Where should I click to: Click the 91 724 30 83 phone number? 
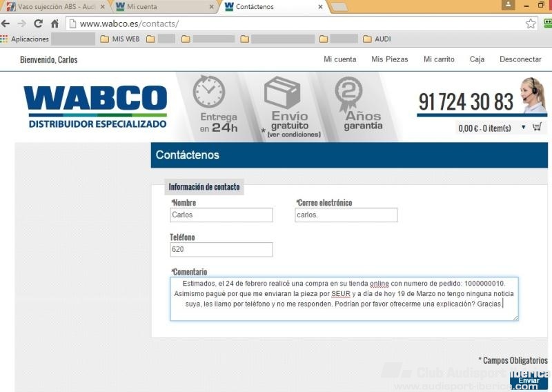pos(466,101)
